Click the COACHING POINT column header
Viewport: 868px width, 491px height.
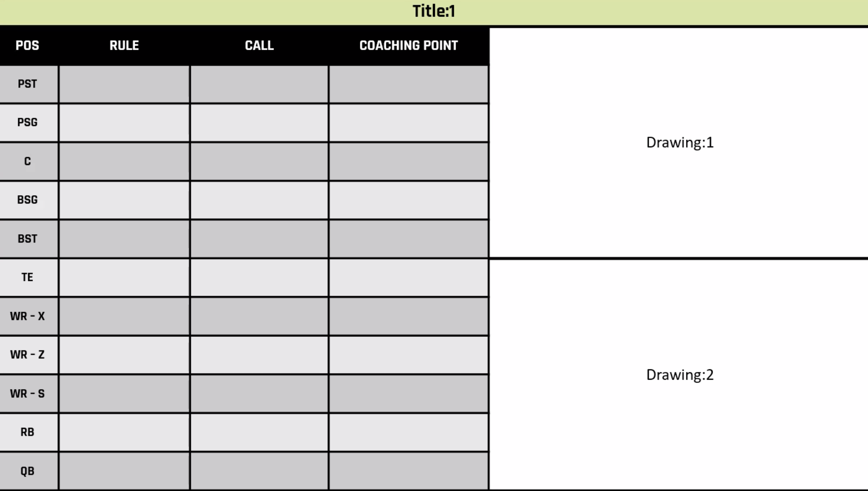point(408,45)
